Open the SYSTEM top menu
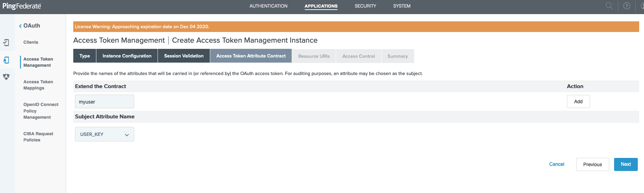Screen dimensions: 644x193 401,6
